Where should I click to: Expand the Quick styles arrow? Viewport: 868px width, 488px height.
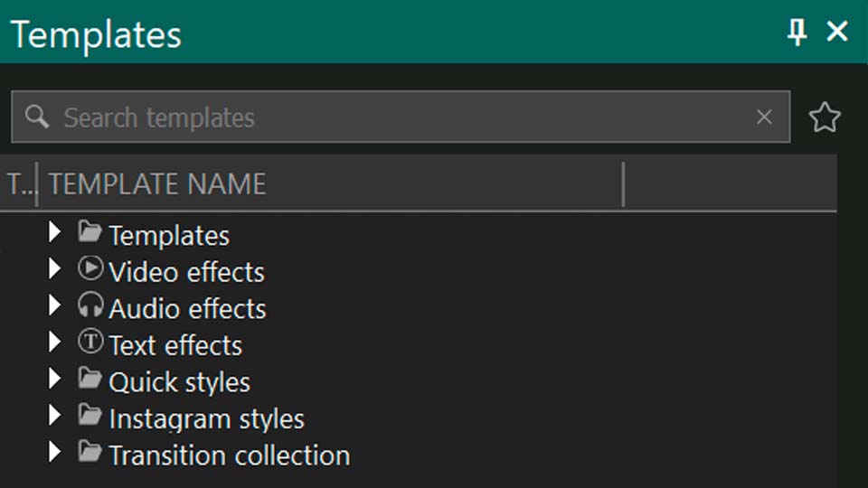[54, 379]
